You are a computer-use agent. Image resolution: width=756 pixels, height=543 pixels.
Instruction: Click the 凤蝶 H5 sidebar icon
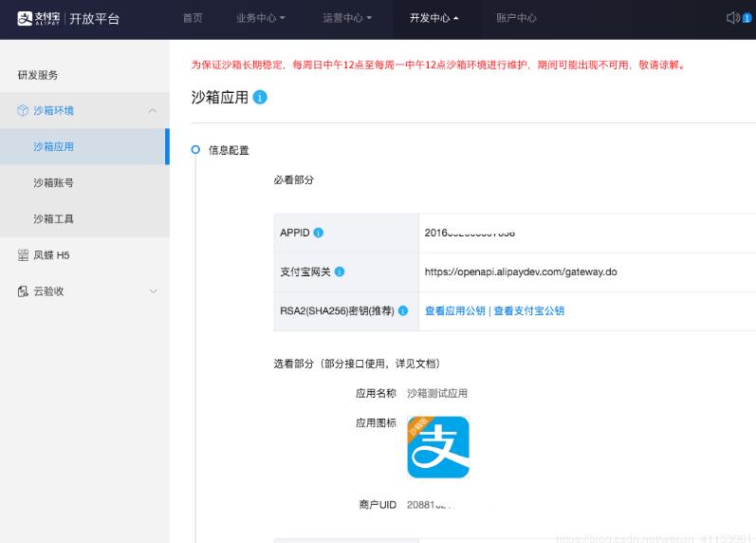pyautogui.click(x=23, y=254)
